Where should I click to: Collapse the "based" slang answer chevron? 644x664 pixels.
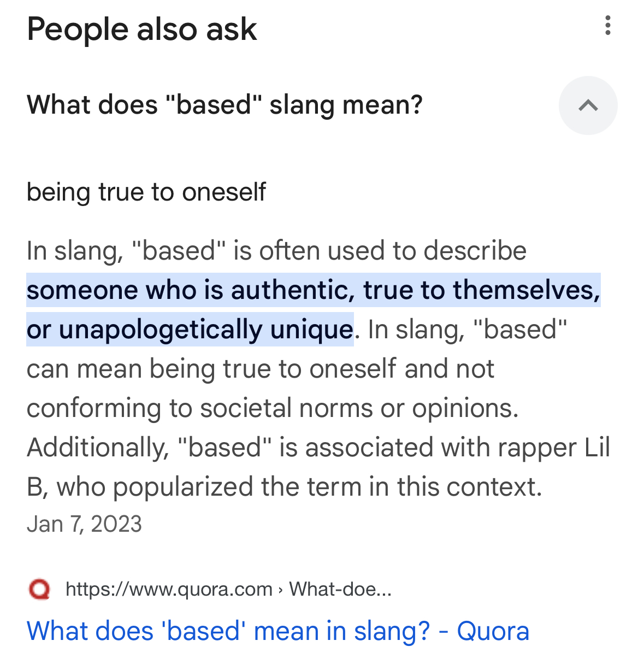click(x=588, y=105)
